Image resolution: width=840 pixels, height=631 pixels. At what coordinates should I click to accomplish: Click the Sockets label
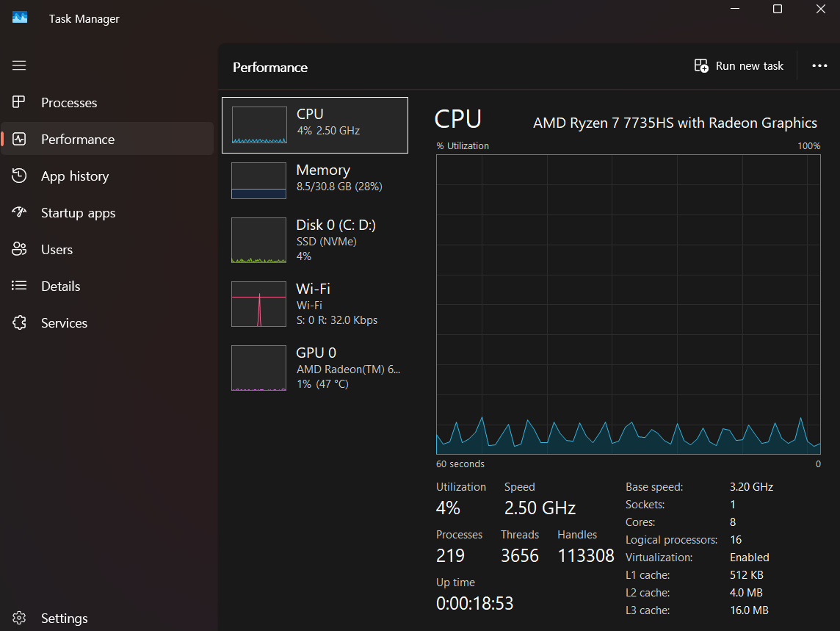645,505
